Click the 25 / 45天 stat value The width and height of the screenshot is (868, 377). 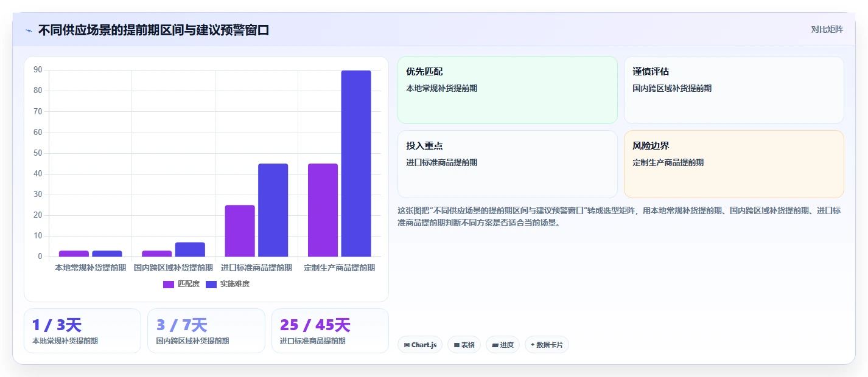coord(315,325)
